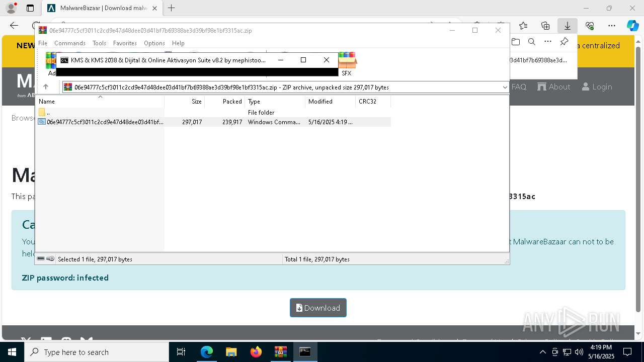Open the Tools menu in WinRAR

(x=99, y=43)
